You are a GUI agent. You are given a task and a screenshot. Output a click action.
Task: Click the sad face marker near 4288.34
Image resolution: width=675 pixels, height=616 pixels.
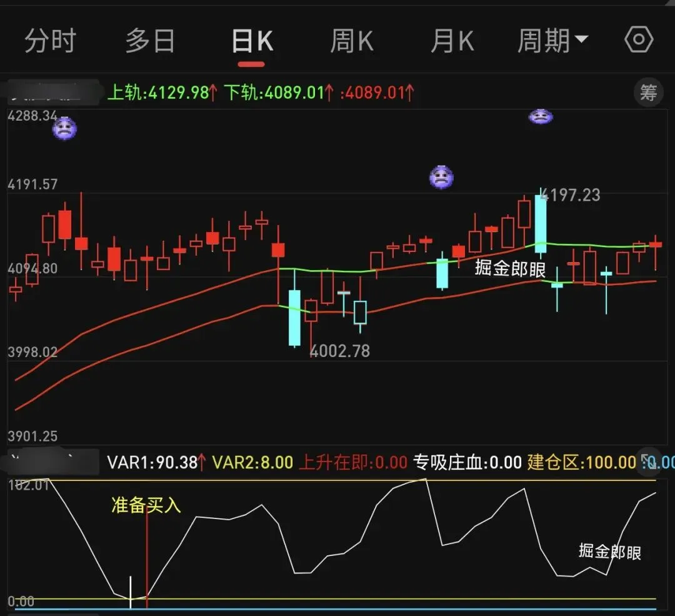point(64,129)
